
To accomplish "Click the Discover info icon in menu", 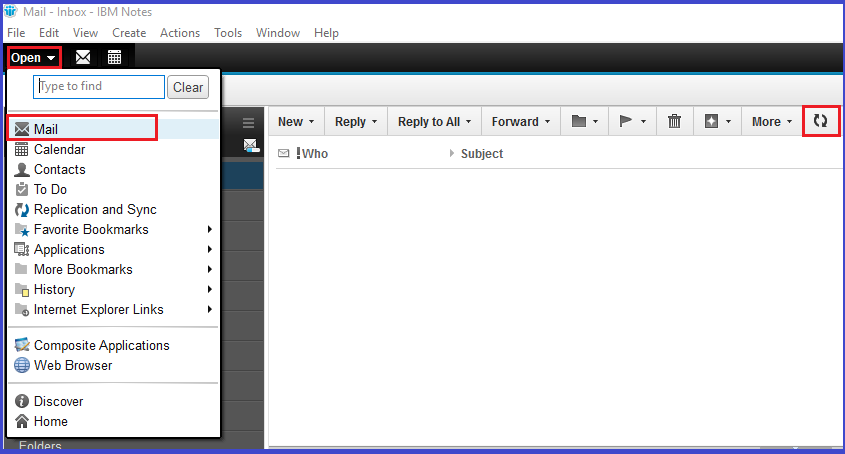I will pyautogui.click(x=22, y=401).
